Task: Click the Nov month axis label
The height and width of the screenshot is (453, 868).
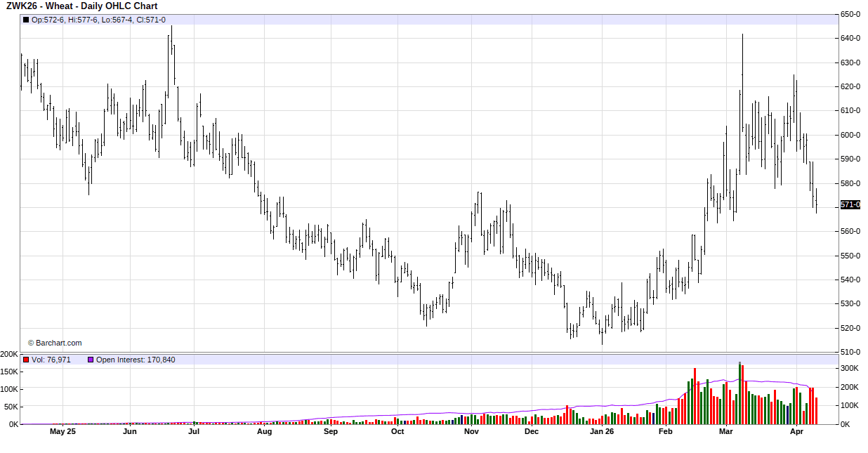Action: 471,432
